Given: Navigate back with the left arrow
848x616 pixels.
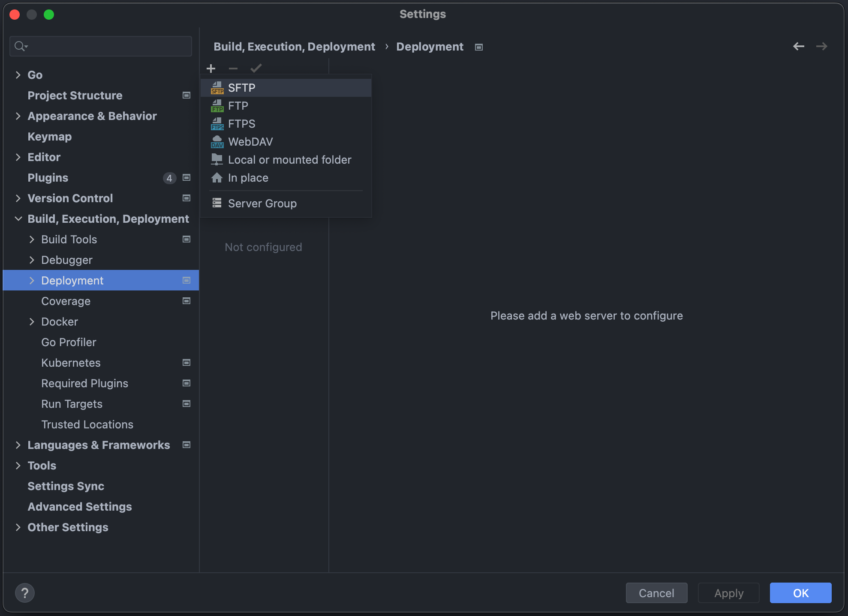Looking at the screenshot, I should [x=798, y=46].
